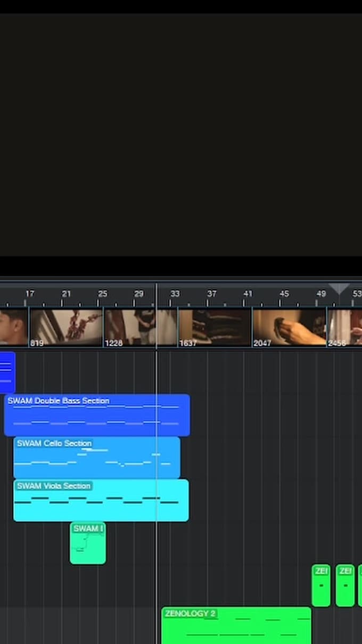
Task: Click the gray triangle marker in the ruler
Action: coord(339,289)
